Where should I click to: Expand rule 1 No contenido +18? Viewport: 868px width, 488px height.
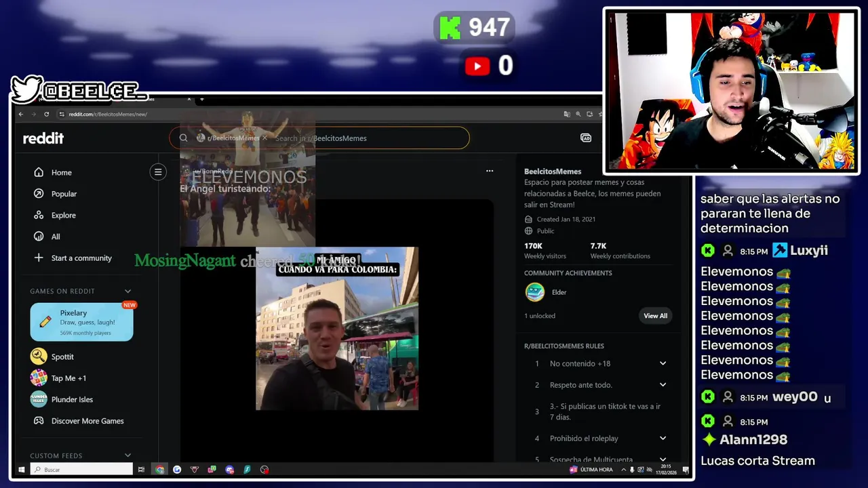[663, 363]
